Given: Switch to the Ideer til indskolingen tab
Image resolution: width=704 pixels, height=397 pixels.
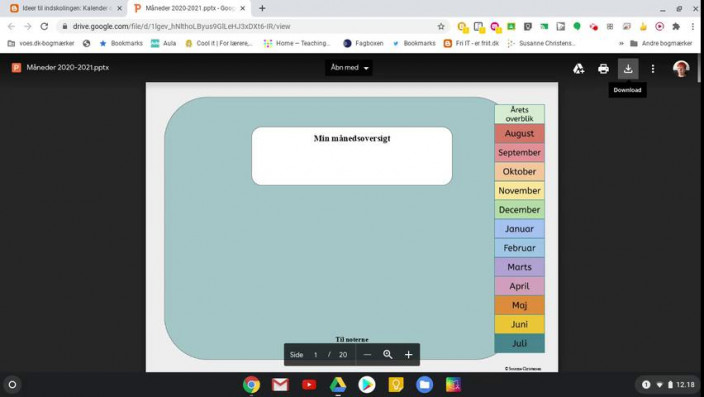Looking at the screenshot, I should (66, 9).
